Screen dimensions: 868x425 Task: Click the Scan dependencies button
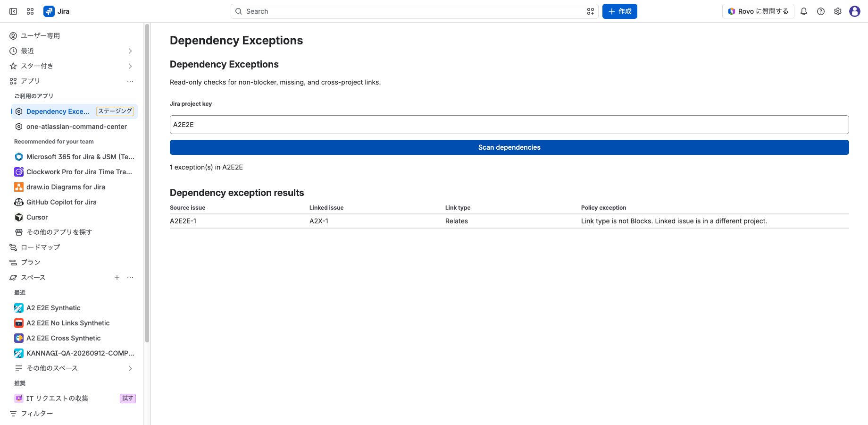pyautogui.click(x=509, y=147)
